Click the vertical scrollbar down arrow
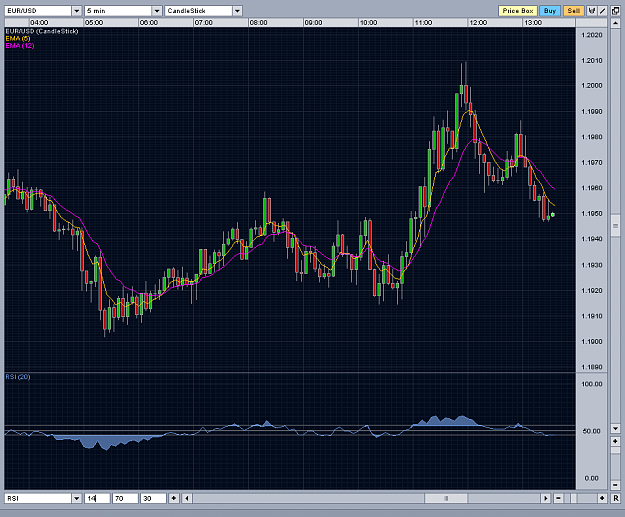The image size is (625, 517). pos(615,429)
